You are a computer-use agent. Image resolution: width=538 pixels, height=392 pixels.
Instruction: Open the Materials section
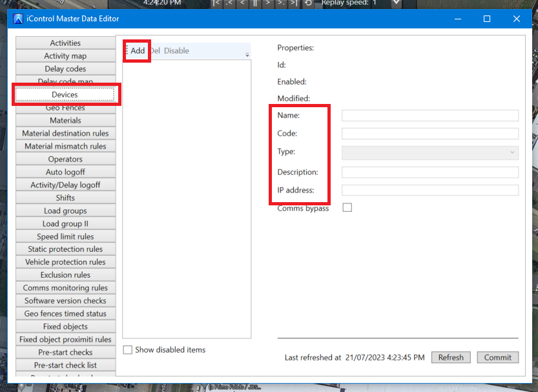tap(65, 120)
